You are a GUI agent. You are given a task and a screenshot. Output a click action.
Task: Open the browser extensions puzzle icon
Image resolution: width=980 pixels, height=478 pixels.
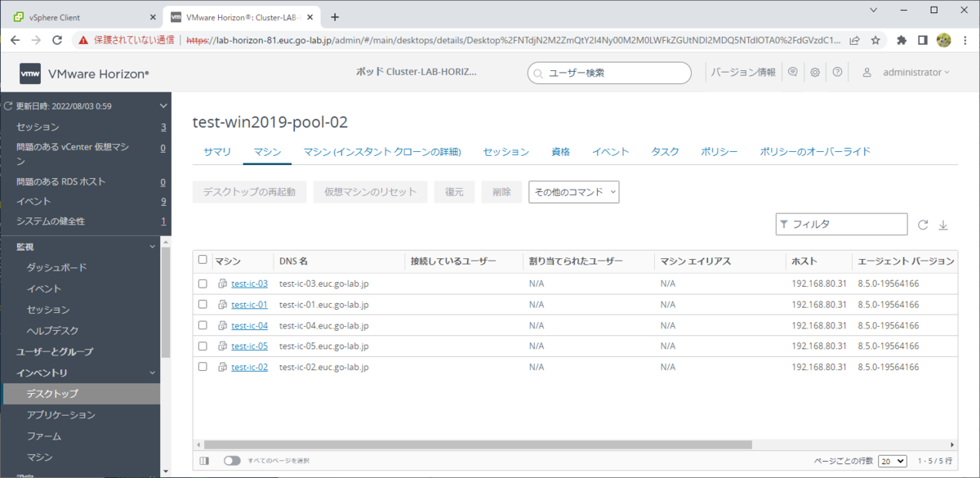pos(902,39)
